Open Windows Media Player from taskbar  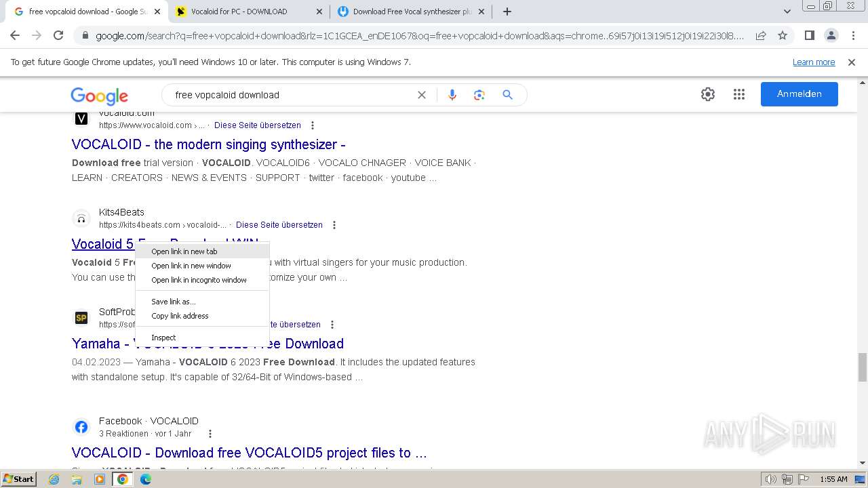pyautogui.click(x=100, y=479)
